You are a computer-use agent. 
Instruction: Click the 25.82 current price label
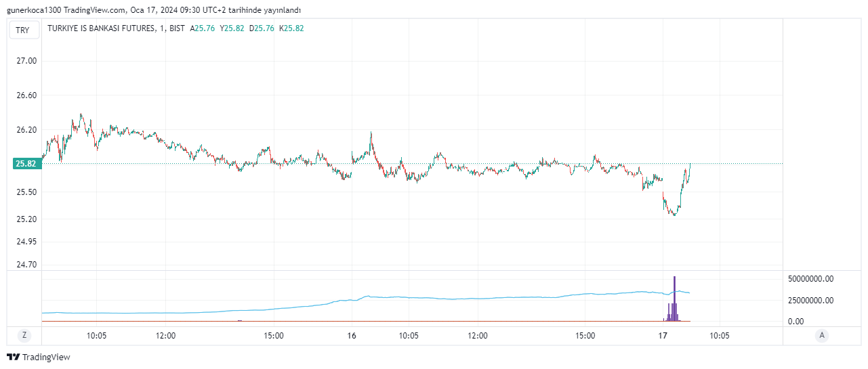pos(26,164)
